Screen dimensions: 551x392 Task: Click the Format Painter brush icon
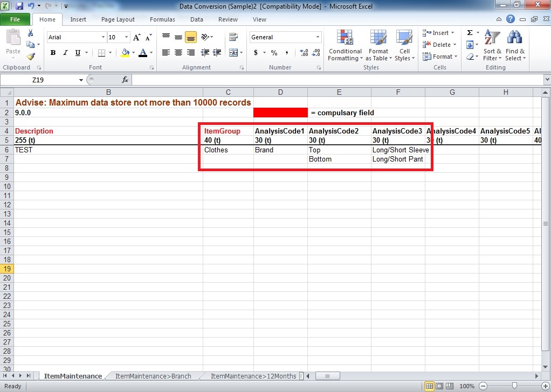(31, 57)
